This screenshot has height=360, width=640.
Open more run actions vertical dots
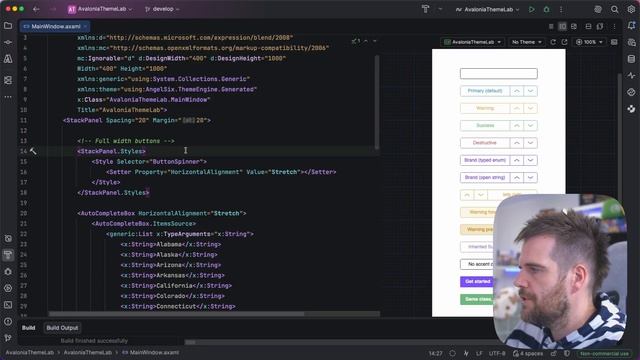(561, 9)
